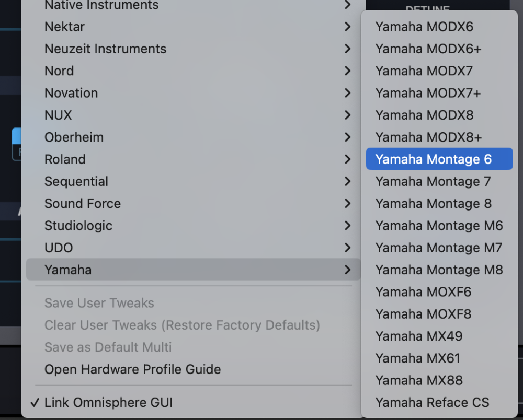
Task: Choose Yamaha MODX6+ from submenu
Action: click(428, 49)
